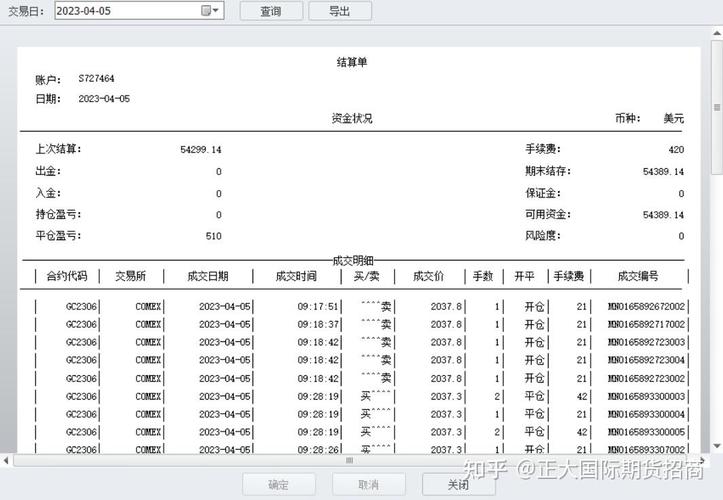Click the 确定 button
Image resolution: width=723 pixels, height=500 pixels.
[278, 485]
